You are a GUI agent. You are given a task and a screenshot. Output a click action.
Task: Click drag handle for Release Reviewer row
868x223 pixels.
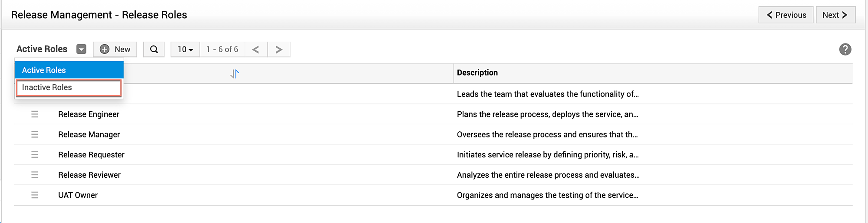click(35, 175)
